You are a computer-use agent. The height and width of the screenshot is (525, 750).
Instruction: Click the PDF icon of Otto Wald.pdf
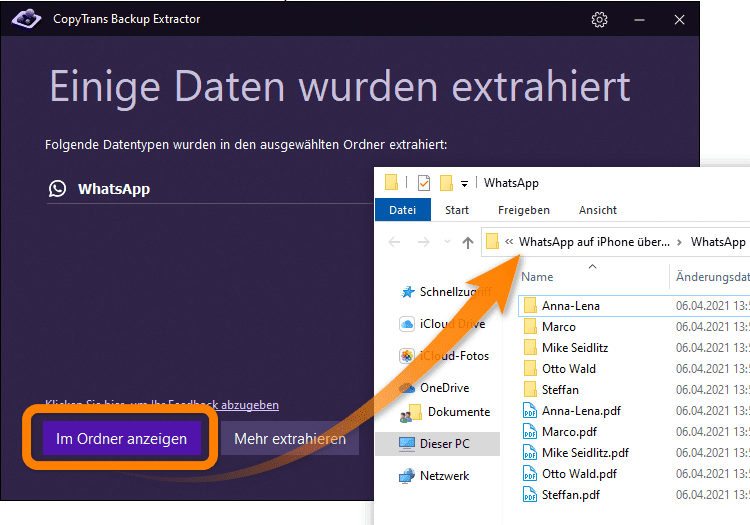pos(530,474)
